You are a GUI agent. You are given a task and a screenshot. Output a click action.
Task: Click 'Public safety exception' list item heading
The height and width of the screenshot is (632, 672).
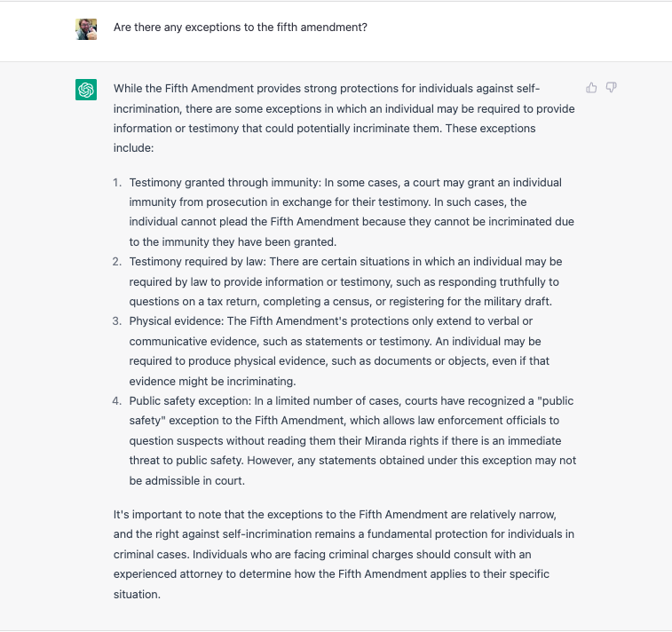(190, 401)
